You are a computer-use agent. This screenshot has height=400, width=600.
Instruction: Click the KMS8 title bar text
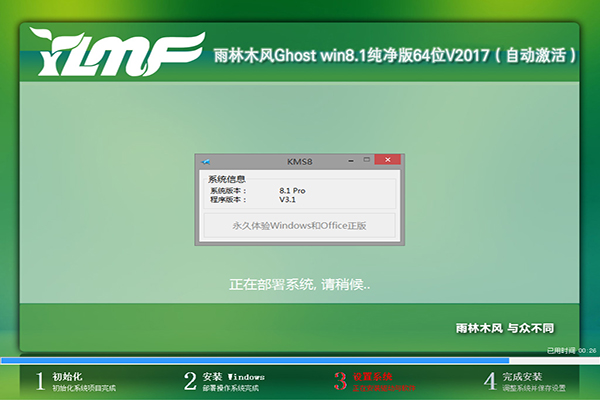pos(300,162)
